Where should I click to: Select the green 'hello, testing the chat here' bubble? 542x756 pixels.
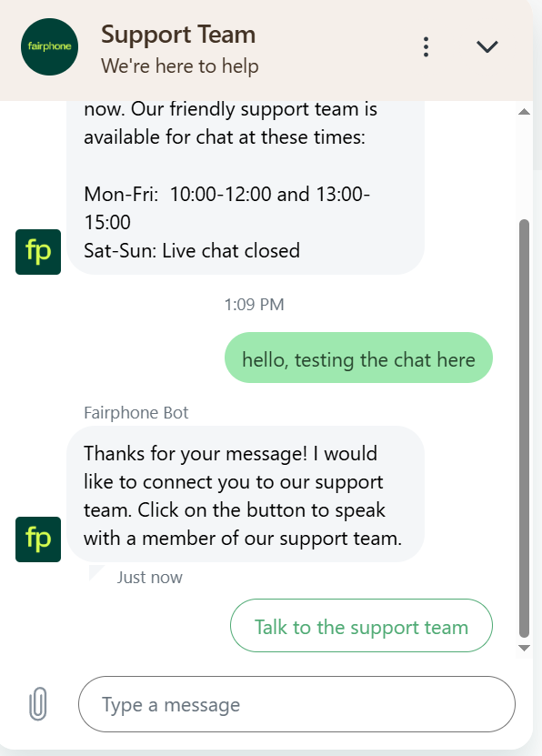click(358, 358)
